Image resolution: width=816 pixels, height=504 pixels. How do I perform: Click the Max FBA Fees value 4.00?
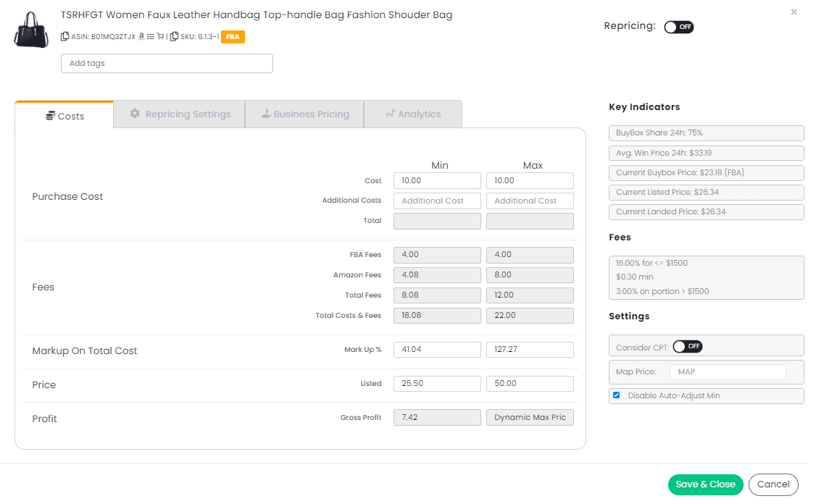[530, 255]
